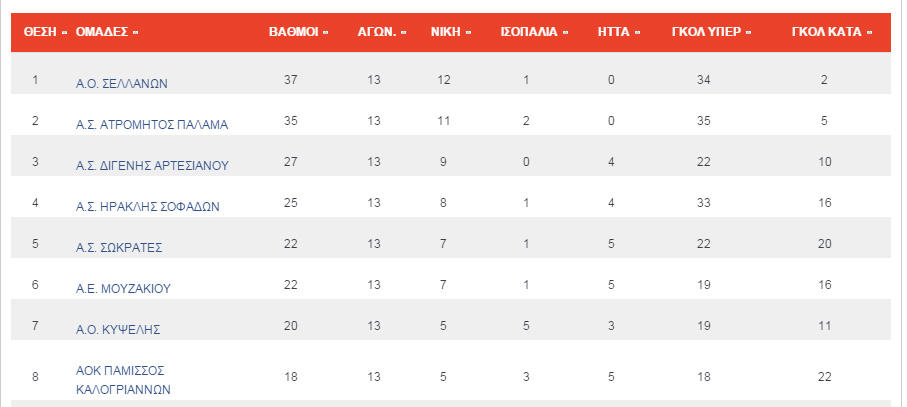Screen dimensions: 907x407
Task: Sort table by ΒΑΘΜΟΙ column header
Action: click(x=294, y=32)
